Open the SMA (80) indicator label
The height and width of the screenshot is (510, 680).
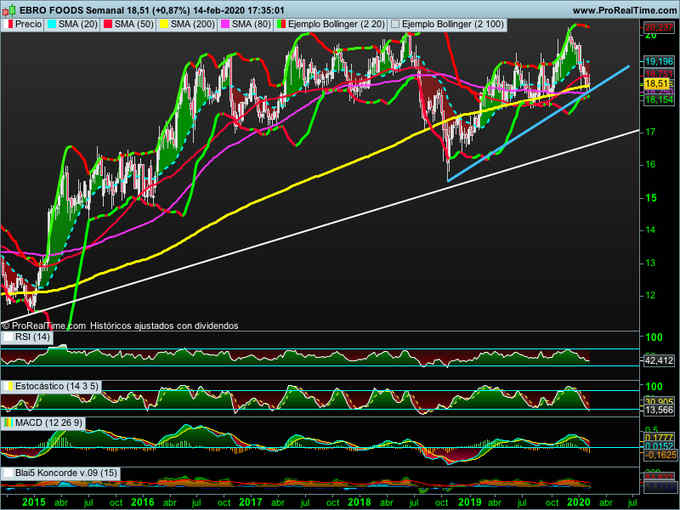pyautogui.click(x=252, y=25)
